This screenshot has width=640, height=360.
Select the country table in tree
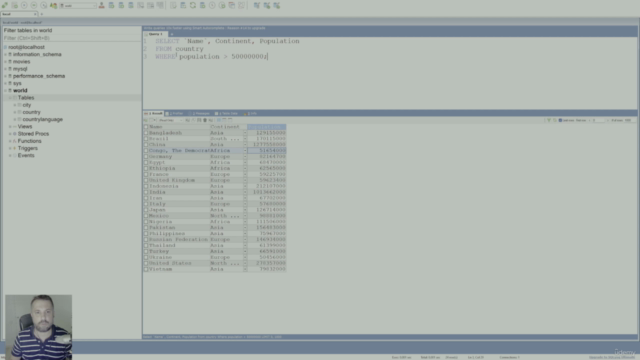(31, 112)
